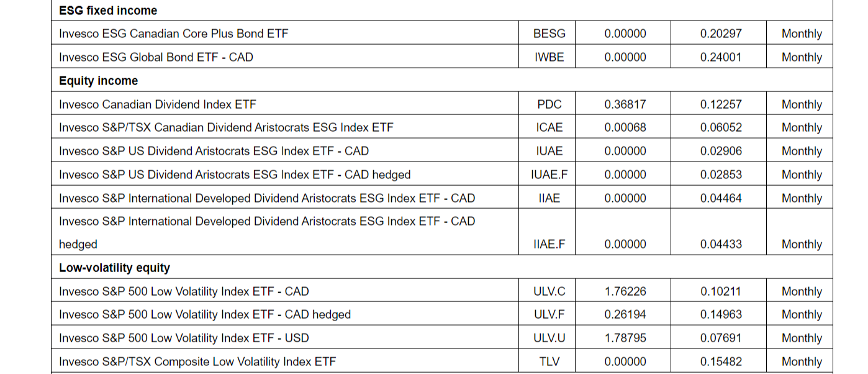Select the IIAE.F ticker symbol

point(549,244)
